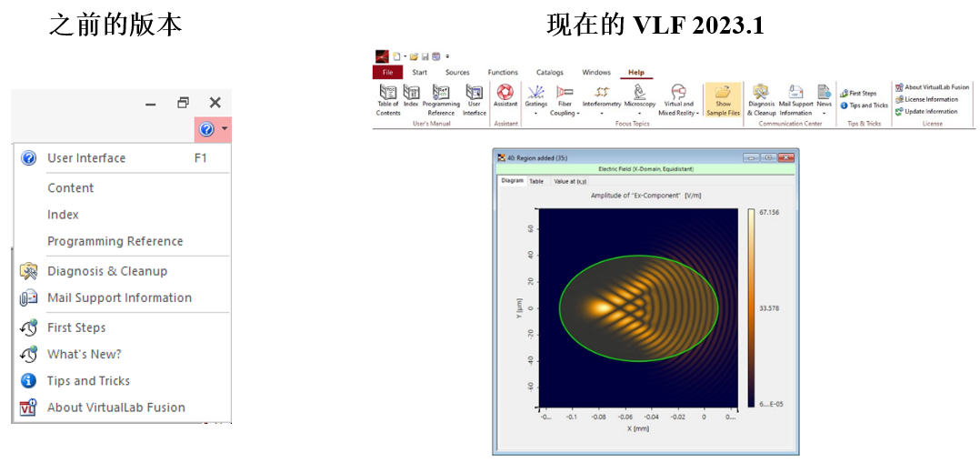Open the Sources ribbon tab

click(x=457, y=73)
